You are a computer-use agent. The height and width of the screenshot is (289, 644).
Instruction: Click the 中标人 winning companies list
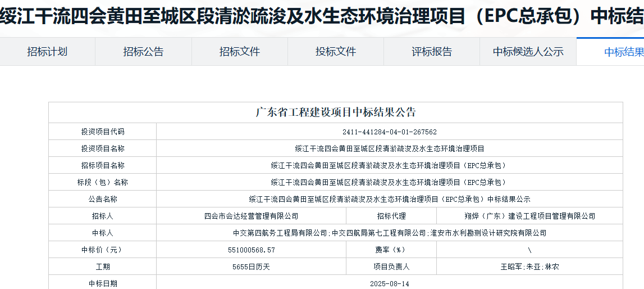pos(390,233)
